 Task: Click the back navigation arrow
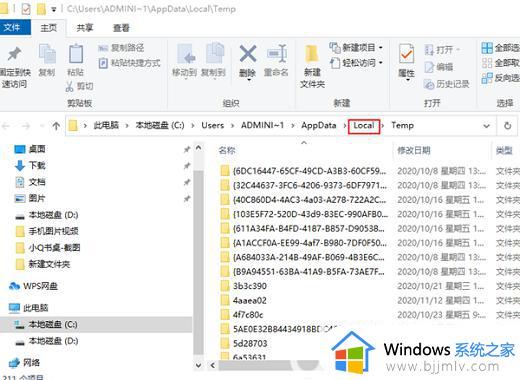coord(6,126)
